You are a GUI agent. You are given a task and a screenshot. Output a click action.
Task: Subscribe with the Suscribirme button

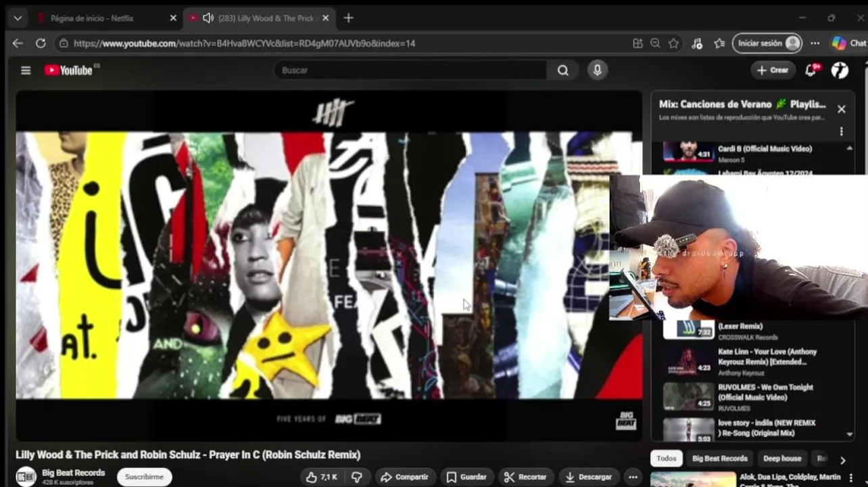[144, 477]
